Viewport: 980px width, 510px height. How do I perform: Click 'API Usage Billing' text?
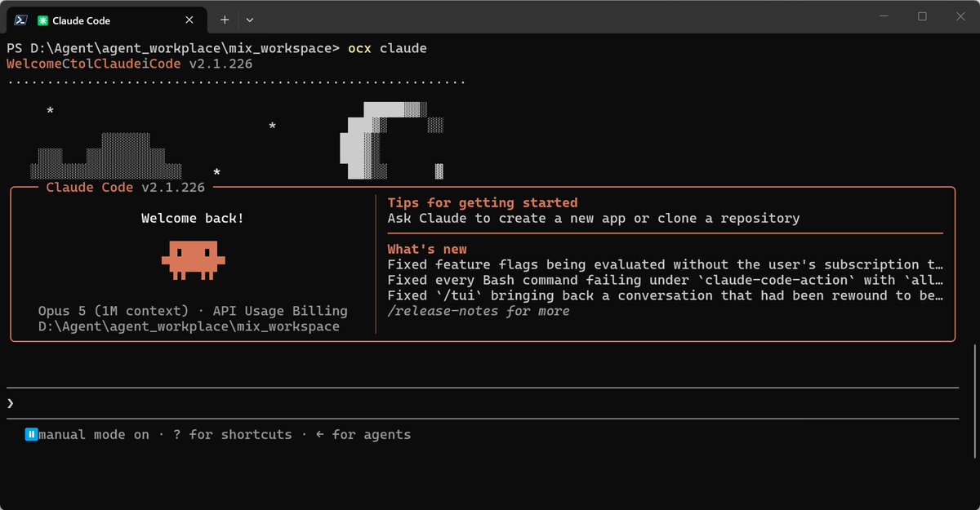(280, 311)
